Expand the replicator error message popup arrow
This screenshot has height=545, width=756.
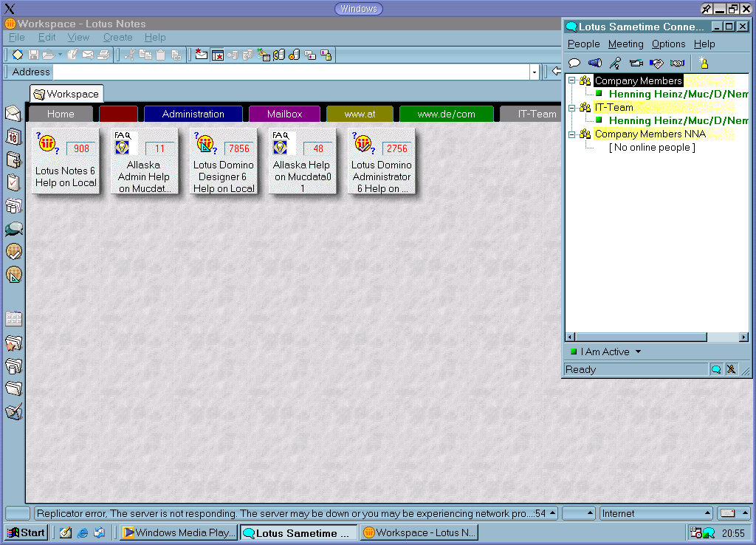pyautogui.click(x=552, y=513)
